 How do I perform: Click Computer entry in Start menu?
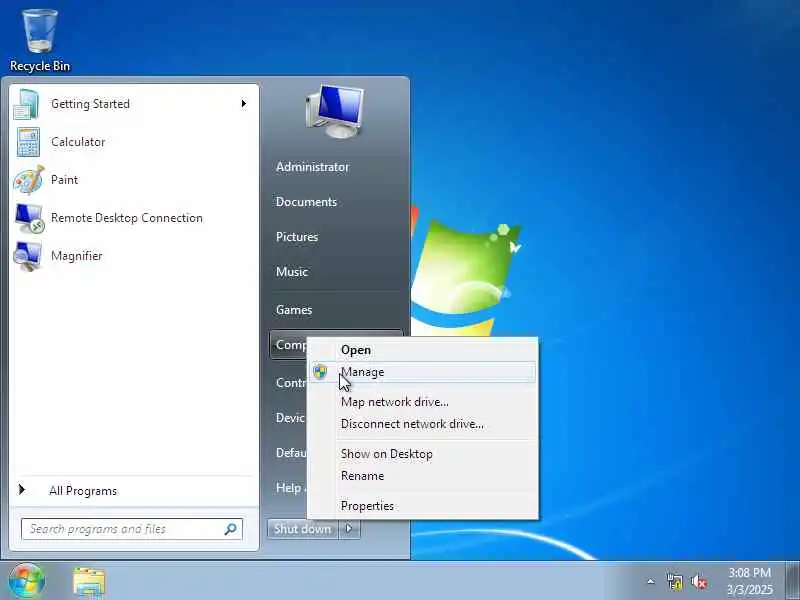click(289, 345)
